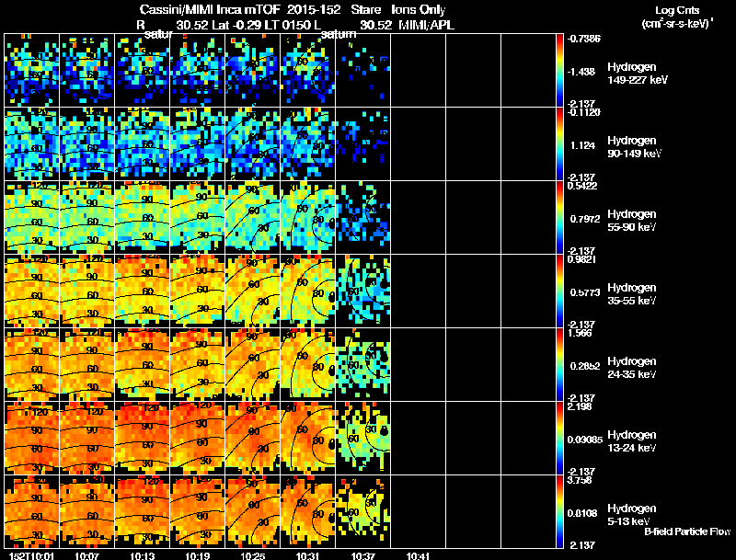Viewport: 736px width, 560px height.
Task: Click the empty 10:41 panel in top row
Action: [x=419, y=71]
